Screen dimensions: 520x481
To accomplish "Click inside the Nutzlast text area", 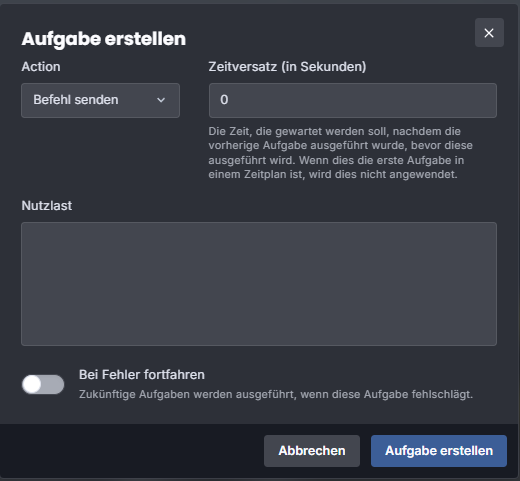I will [259, 284].
